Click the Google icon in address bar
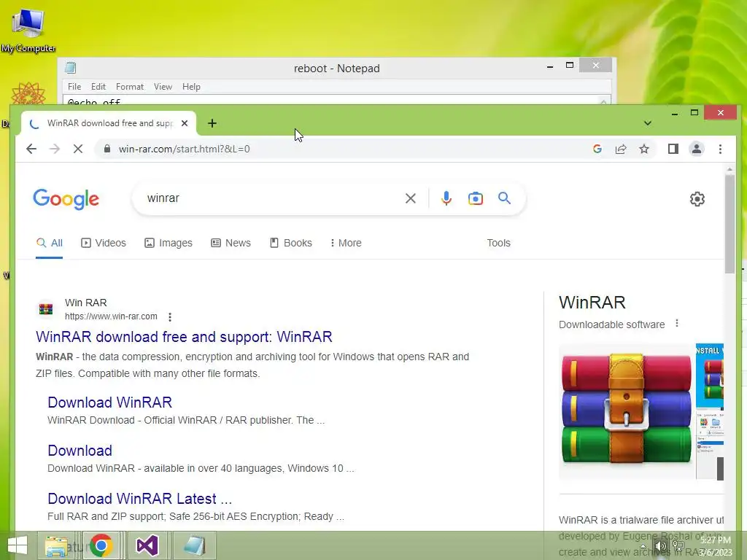The width and height of the screenshot is (747, 560). (597, 149)
